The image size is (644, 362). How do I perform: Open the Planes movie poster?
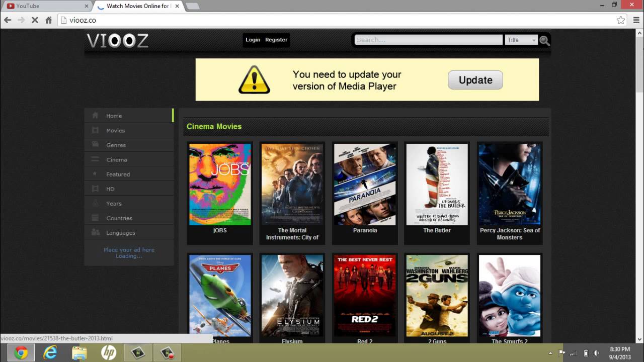[220, 296]
